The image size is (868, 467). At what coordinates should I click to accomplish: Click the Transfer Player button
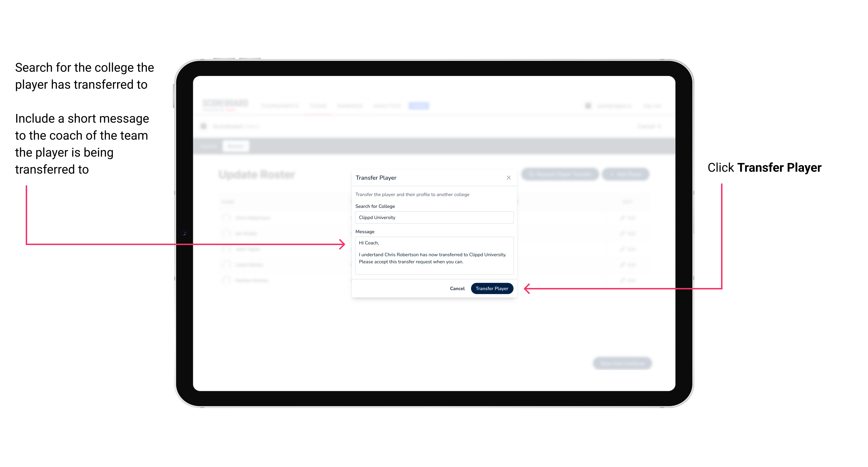coord(492,288)
